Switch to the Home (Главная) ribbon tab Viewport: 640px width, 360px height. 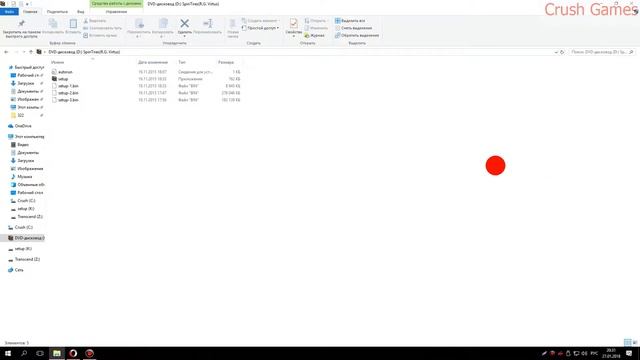point(30,12)
